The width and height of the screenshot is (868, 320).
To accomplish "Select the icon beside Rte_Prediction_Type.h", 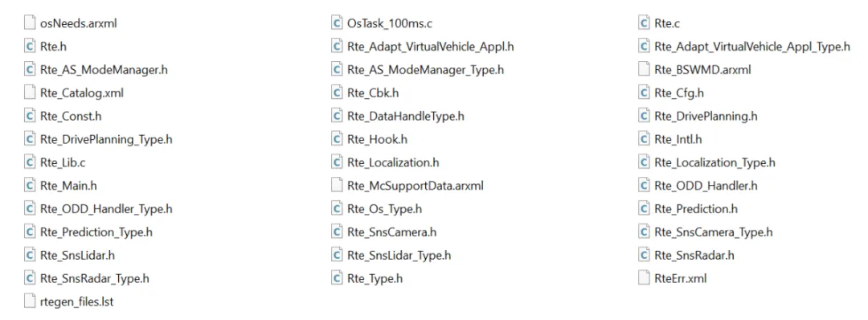I will tap(30, 232).
